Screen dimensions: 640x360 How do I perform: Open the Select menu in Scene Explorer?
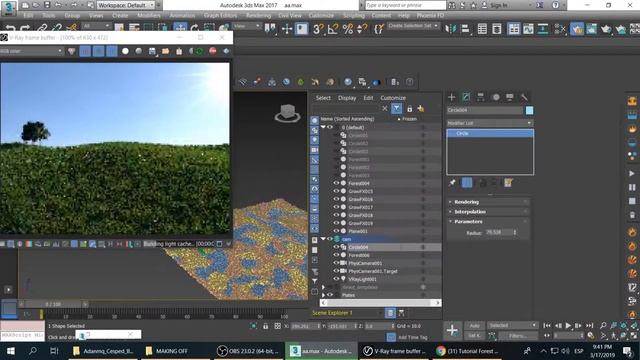[323, 98]
